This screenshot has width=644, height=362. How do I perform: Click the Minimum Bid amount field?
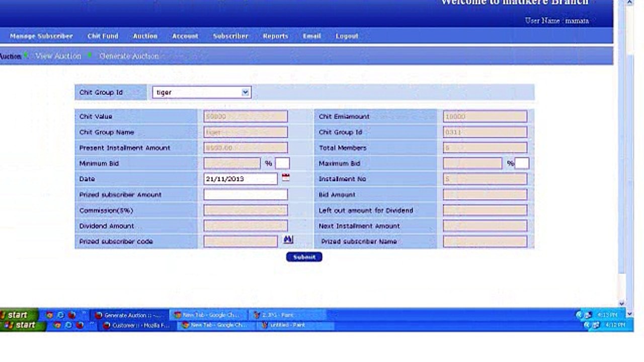pyautogui.click(x=232, y=163)
